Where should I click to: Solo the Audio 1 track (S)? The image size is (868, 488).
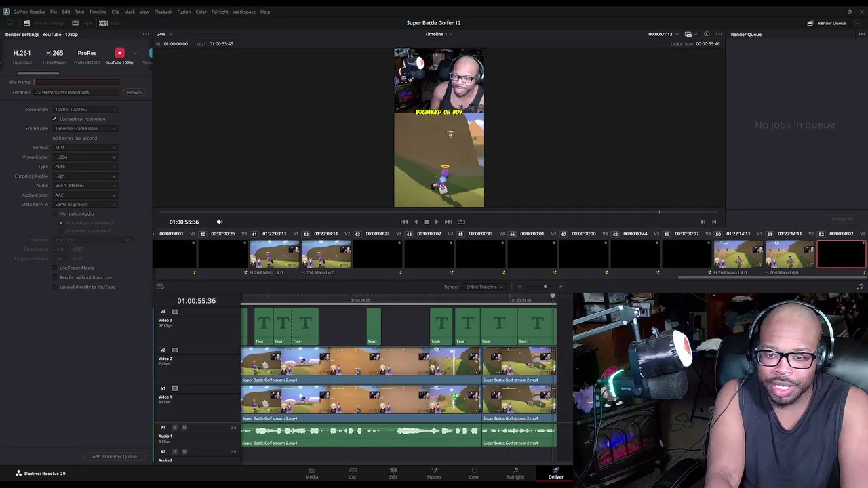pyautogui.click(x=175, y=428)
